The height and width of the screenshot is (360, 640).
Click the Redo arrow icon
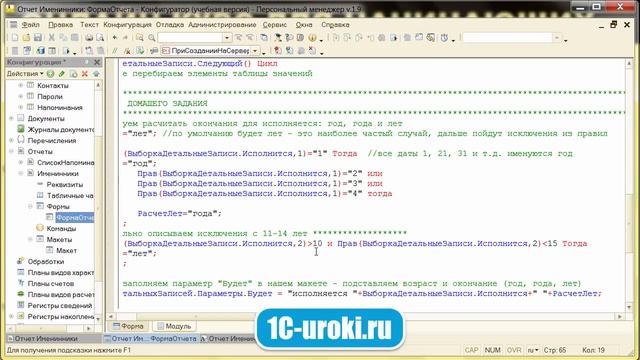pyautogui.click(x=125, y=38)
